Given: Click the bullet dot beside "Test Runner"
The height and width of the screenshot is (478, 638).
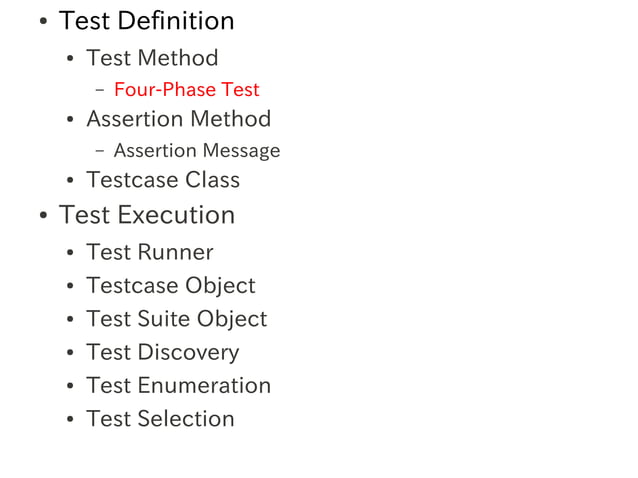Looking at the screenshot, I should pyautogui.click(x=70, y=254).
